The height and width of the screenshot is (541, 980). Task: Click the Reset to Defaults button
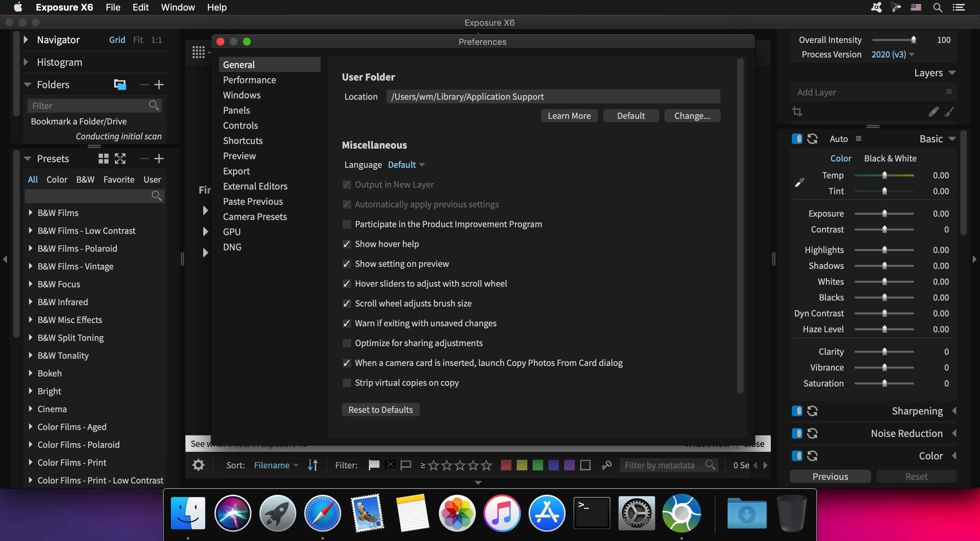click(x=380, y=410)
